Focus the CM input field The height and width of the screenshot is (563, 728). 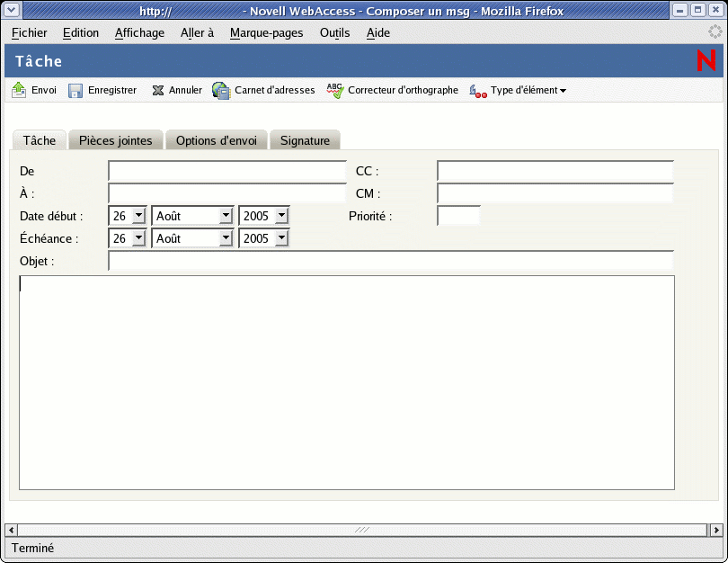pyautogui.click(x=555, y=193)
